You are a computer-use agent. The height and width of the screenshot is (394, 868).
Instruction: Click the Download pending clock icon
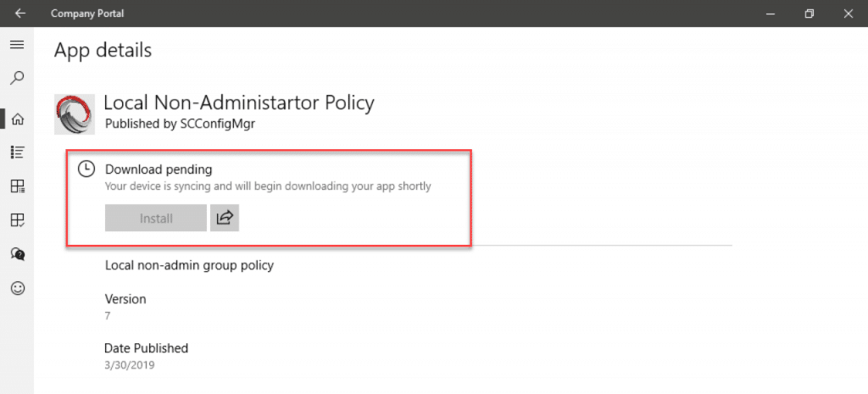pyautogui.click(x=86, y=169)
